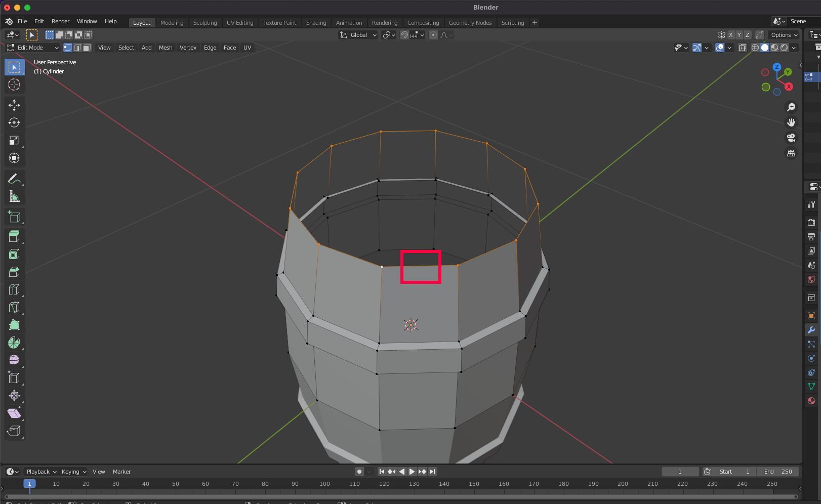821x504 pixels.
Task: Toggle the camera view icon
Action: [x=791, y=138]
